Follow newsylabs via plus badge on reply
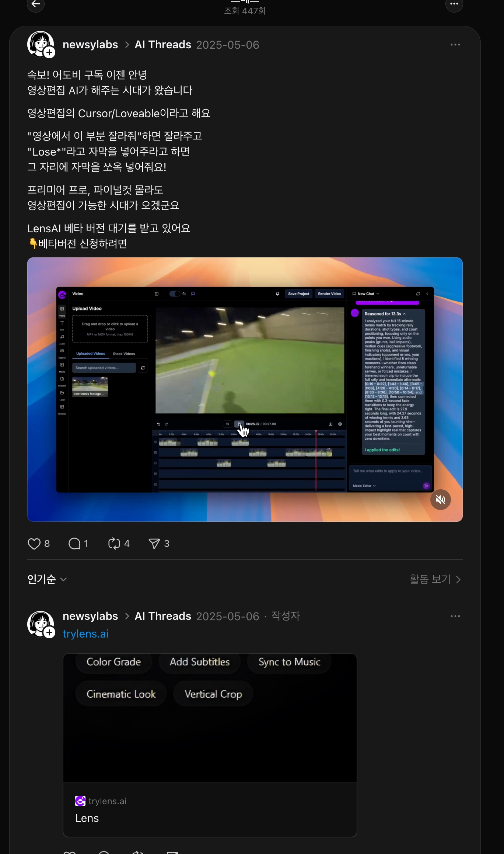This screenshot has height=854, width=504. pos(49,633)
